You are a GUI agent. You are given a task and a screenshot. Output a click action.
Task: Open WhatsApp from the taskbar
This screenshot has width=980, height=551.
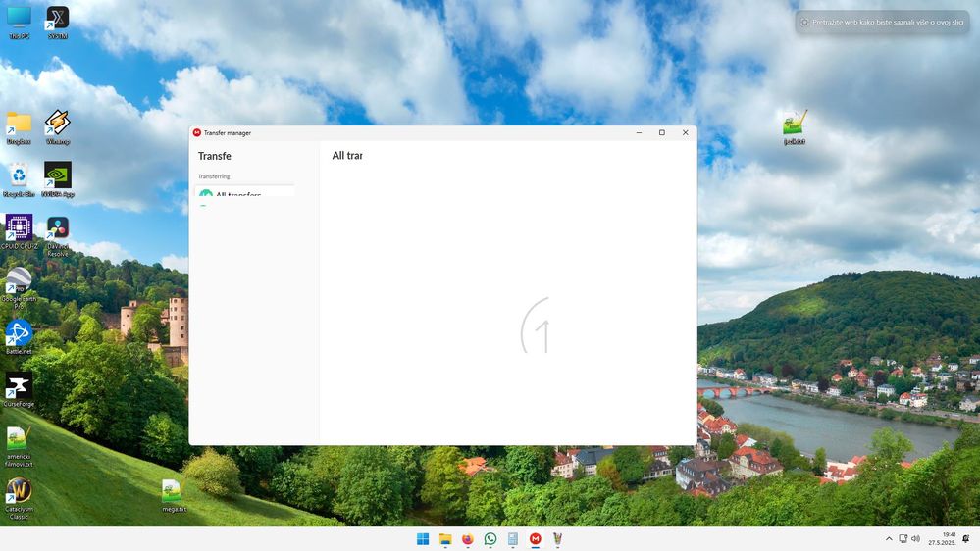tap(490, 539)
